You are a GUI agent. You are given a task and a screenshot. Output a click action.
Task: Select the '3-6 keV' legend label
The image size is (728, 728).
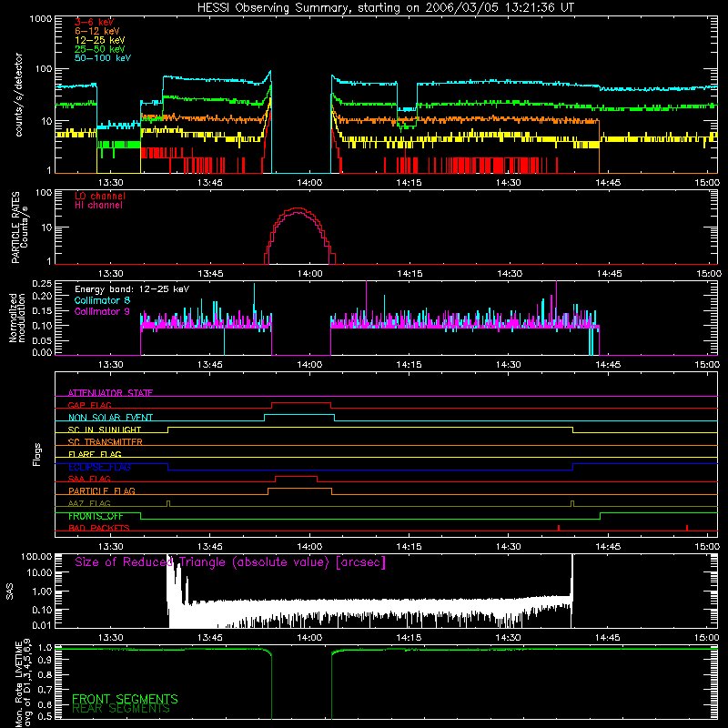pyautogui.click(x=95, y=22)
